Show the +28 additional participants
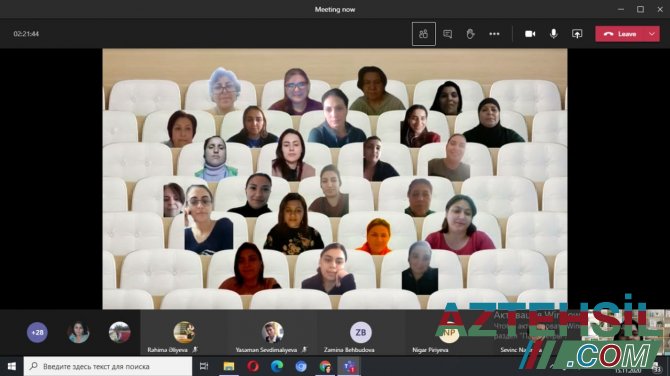This screenshot has width=670, height=376. [x=37, y=332]
